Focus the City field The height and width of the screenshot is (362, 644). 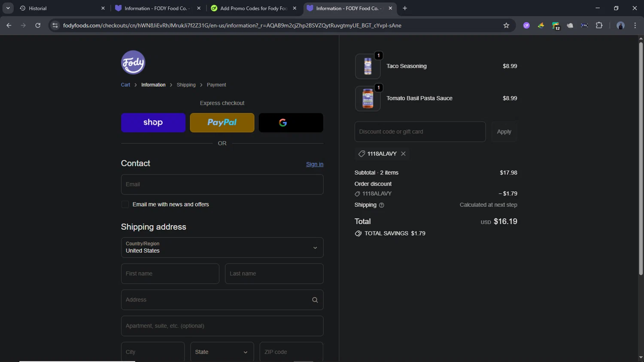tap(153, 352)
